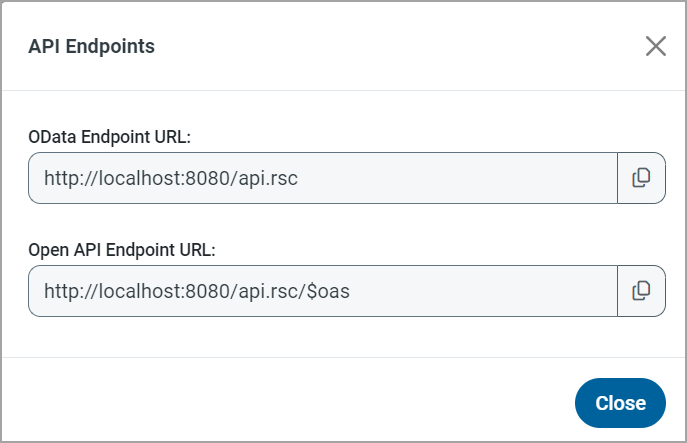Copy the OData Endpoint URL to clipboard
Screen dimensions: 687x443
[x=641, y=178]
